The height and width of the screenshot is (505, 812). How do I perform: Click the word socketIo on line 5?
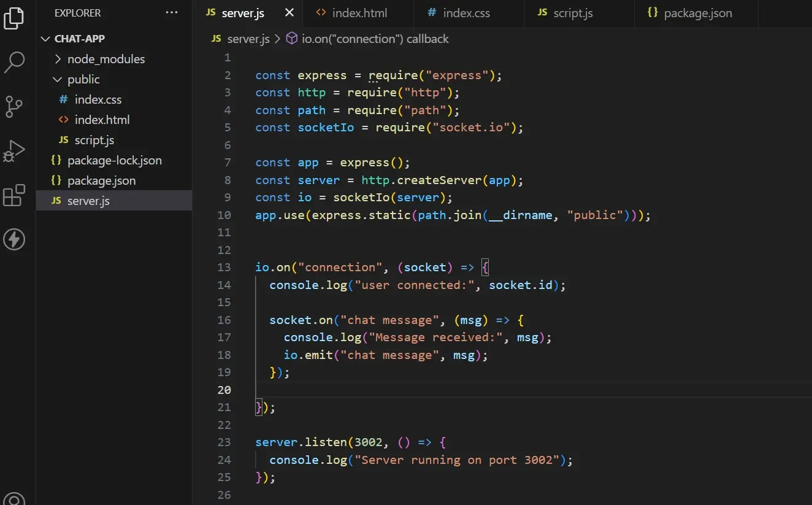[x=326, y=128]
